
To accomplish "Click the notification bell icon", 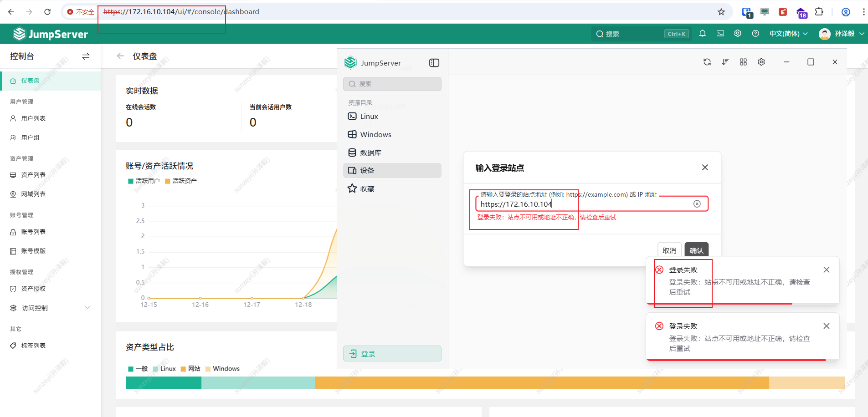I will 702,33.
